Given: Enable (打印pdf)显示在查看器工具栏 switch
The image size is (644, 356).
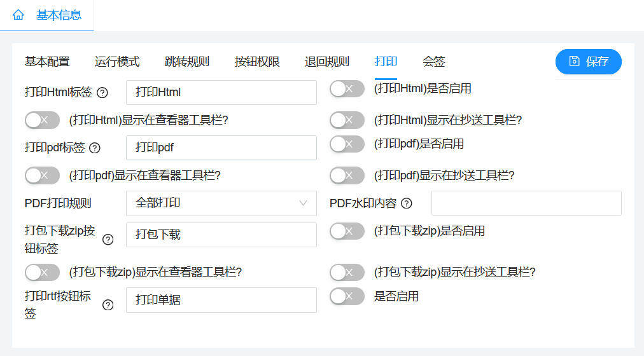Looking at the screenshot, I should pyautogui.click(x=42, y=175).
